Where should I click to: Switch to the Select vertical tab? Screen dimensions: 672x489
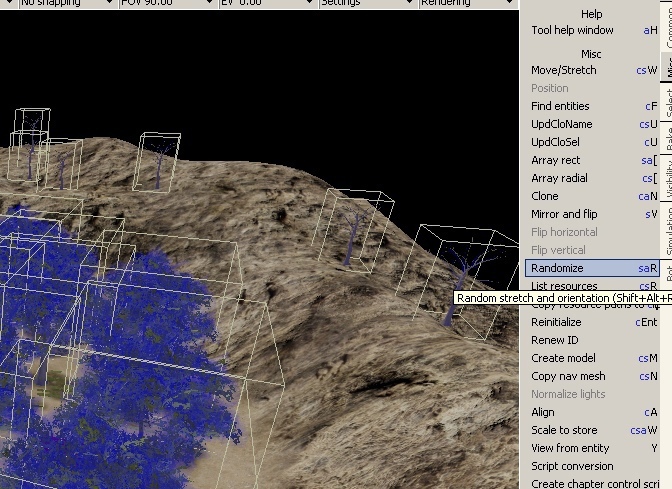tap(667, 102)
